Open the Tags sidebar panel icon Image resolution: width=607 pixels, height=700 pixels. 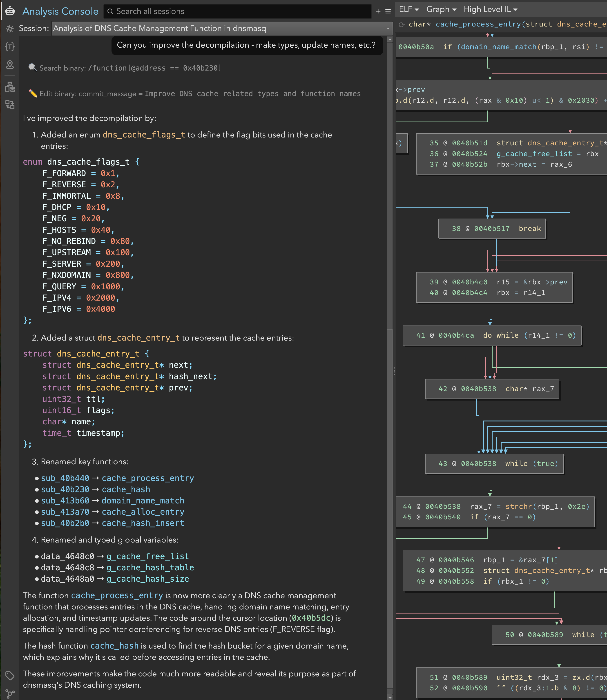(x=10, y=676)
